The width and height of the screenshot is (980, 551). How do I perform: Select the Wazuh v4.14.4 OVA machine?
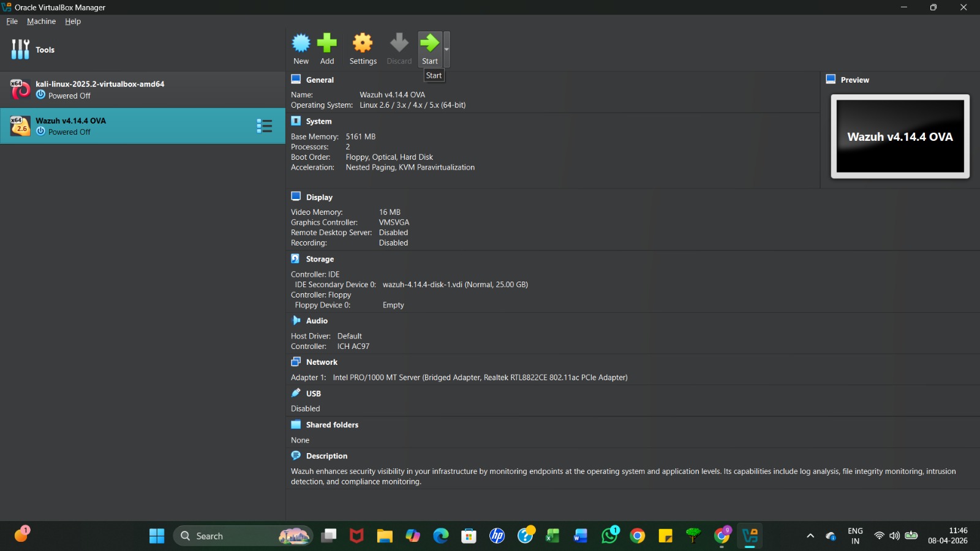click(143, 126)
